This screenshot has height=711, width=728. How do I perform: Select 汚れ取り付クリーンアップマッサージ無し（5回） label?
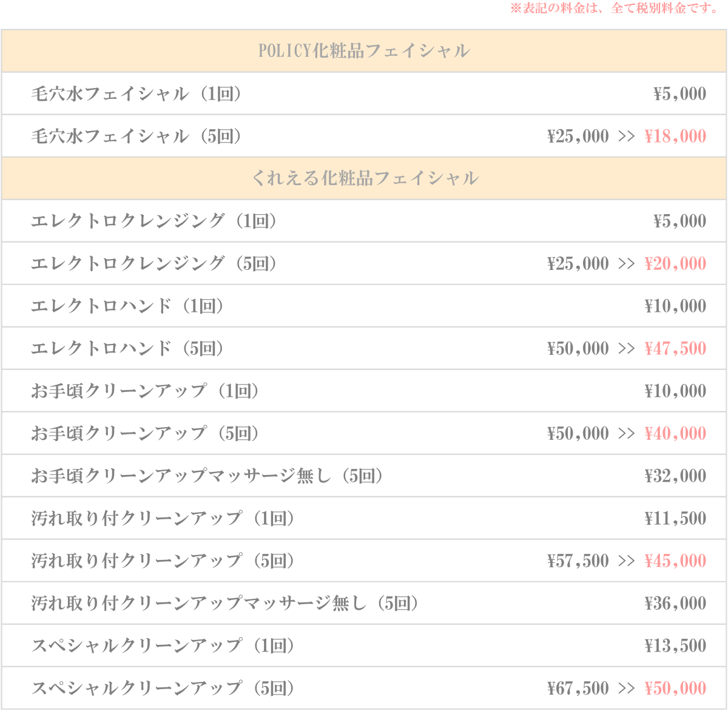pos(225,604)
